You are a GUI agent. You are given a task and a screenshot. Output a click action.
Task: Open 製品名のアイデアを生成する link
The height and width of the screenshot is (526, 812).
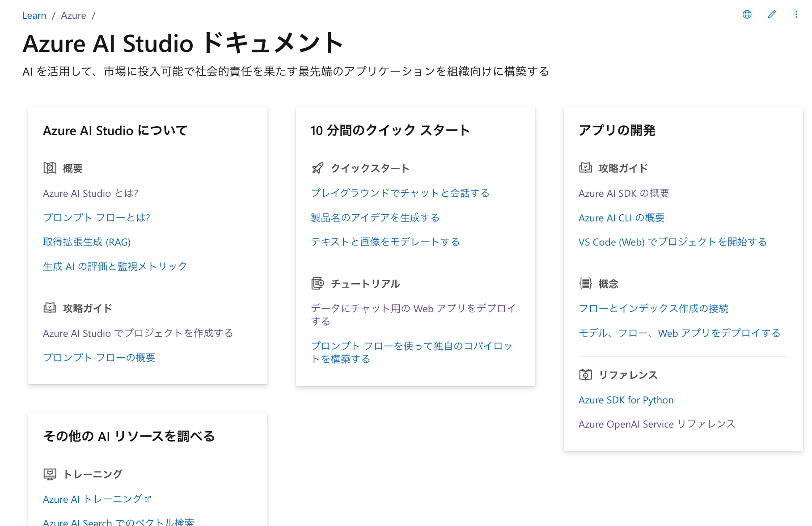[x=375, y=218]
